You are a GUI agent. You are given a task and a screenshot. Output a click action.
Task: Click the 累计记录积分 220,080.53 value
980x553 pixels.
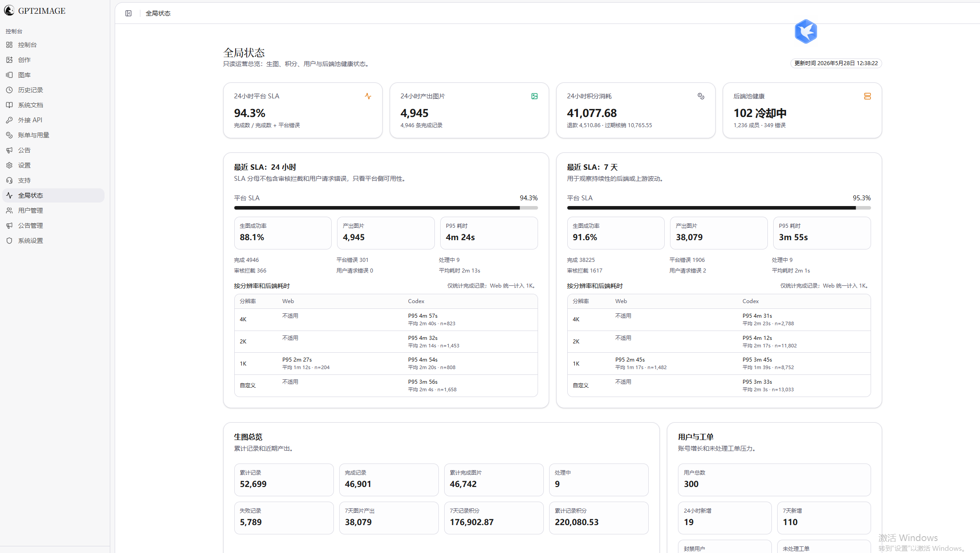tap(577, 522)
